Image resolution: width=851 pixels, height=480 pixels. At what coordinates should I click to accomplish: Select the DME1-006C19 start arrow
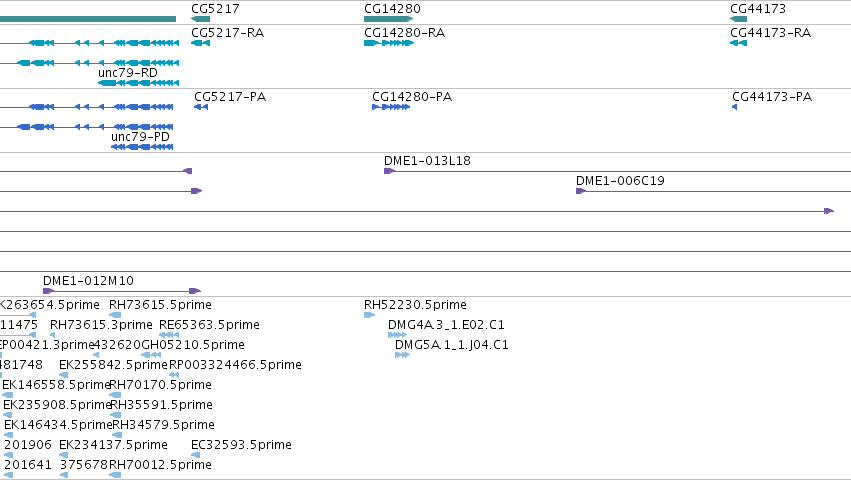click(581, 191)
